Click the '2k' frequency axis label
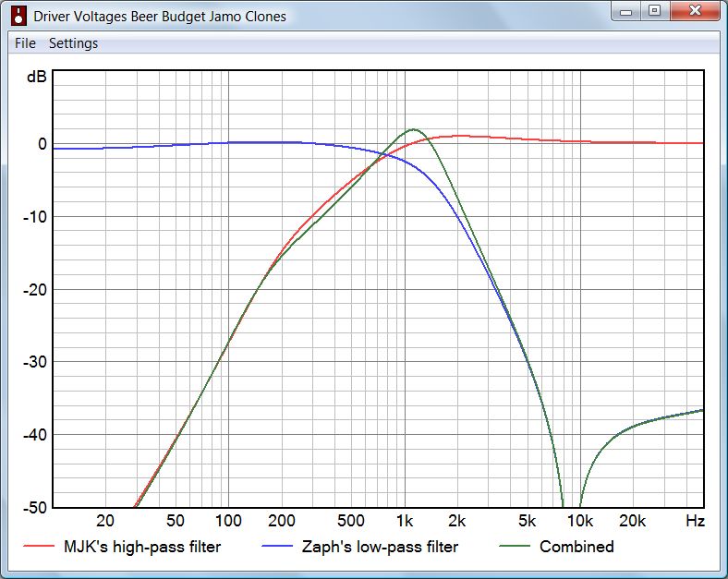The width and height of the screenshot is (728, 579). click(x=457, y=521)
